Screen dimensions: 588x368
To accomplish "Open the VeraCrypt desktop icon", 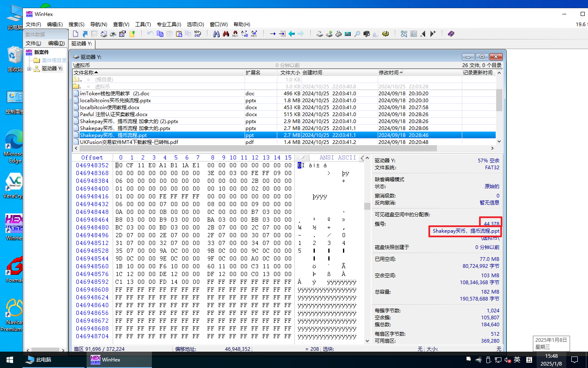I will (14, 186).
